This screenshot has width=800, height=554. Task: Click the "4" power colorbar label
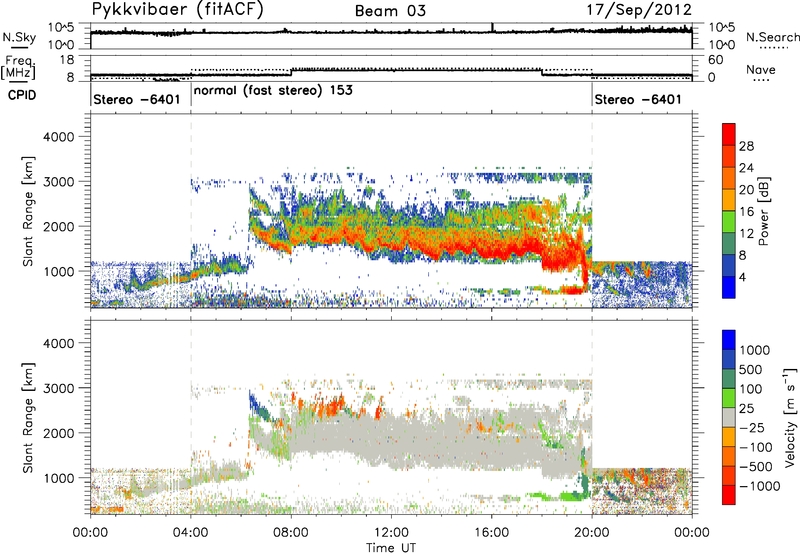click(x=742, y=278)
